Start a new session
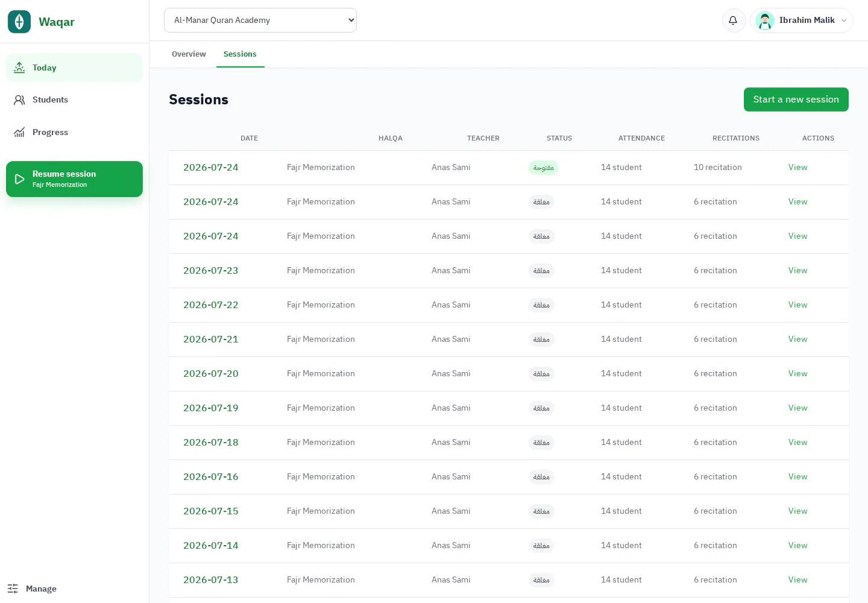868x603 pixels. [796, 99]
